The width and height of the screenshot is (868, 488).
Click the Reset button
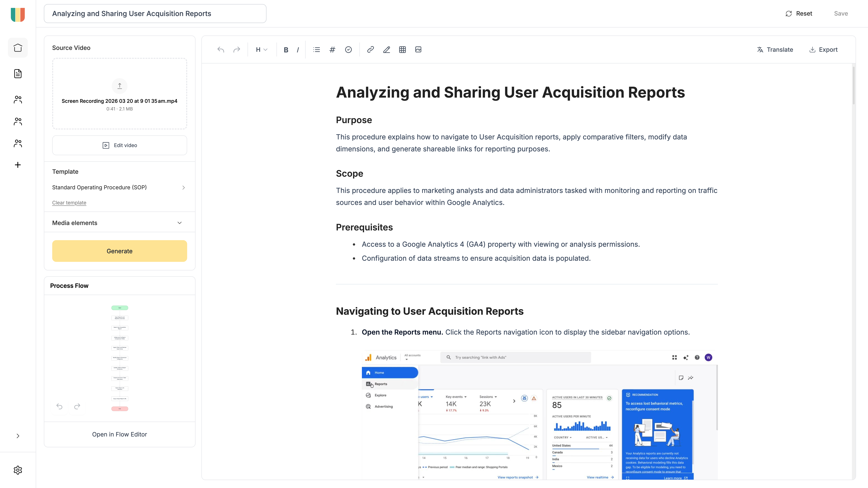click(799, 14)
